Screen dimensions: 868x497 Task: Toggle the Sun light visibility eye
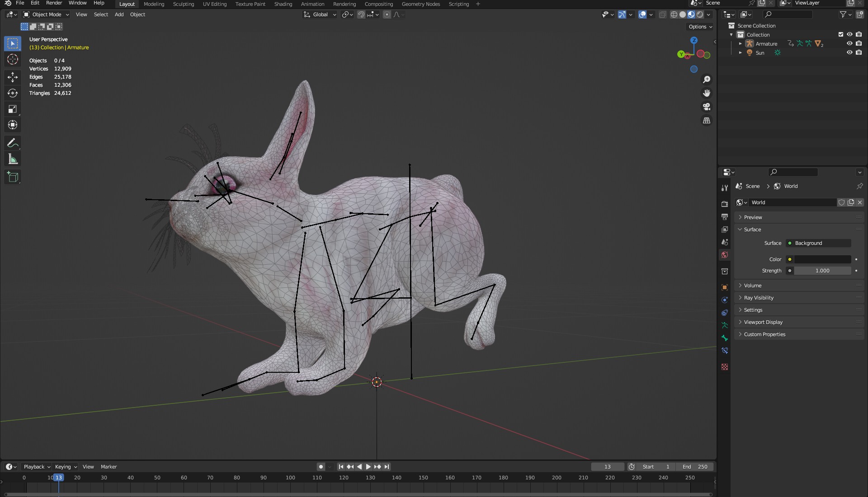849,53
